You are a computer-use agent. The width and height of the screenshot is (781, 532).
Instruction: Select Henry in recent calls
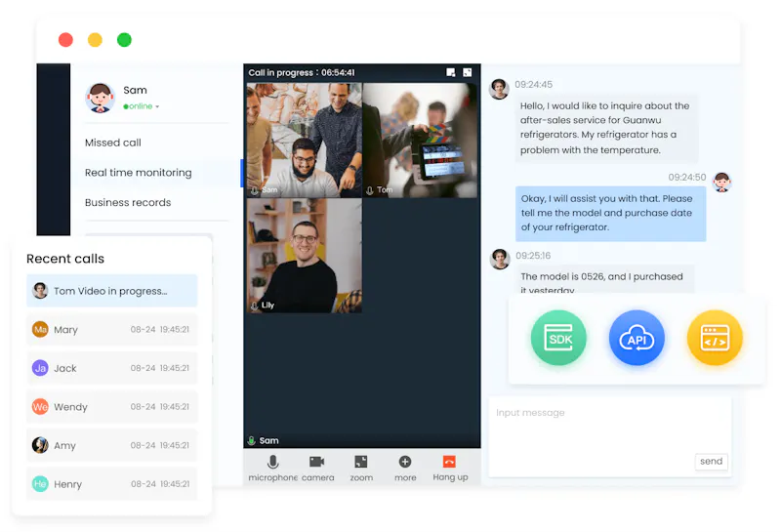point(112,484)
